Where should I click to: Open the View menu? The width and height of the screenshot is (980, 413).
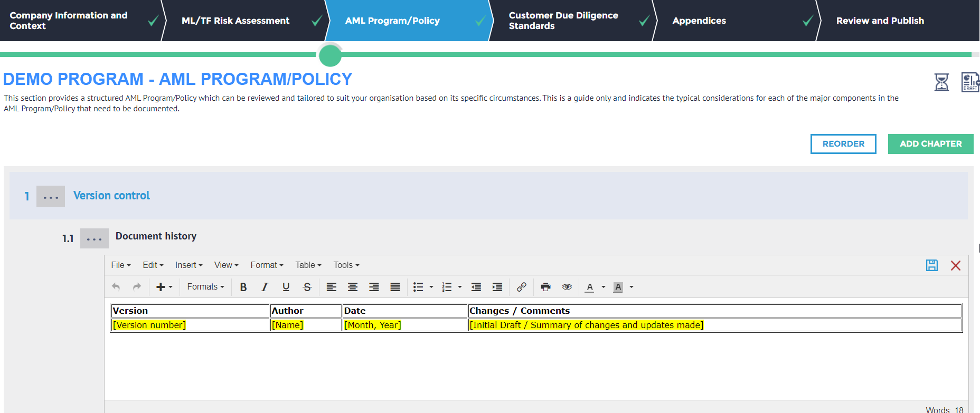227,265
